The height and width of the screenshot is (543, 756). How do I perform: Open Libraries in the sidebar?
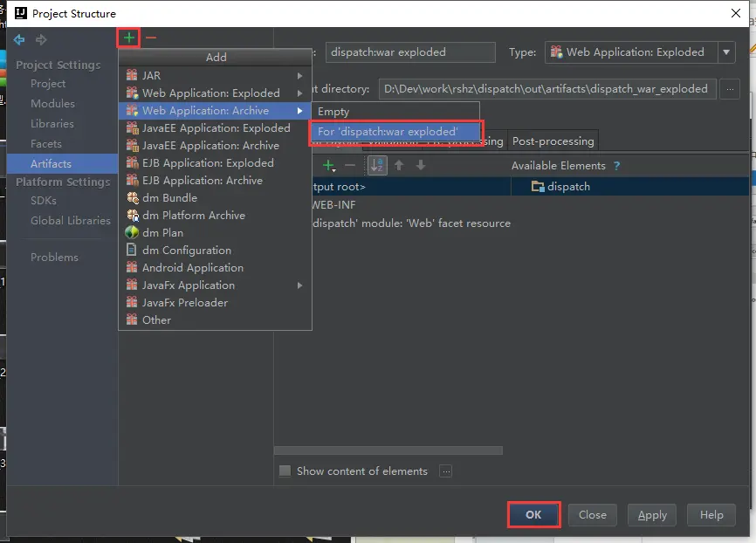[x=52, y=123]
